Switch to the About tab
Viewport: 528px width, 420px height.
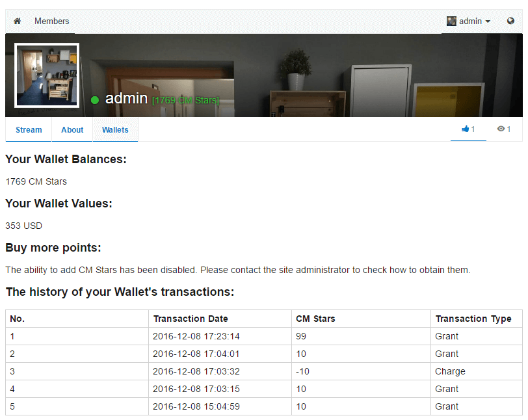[x=72, y=130]
